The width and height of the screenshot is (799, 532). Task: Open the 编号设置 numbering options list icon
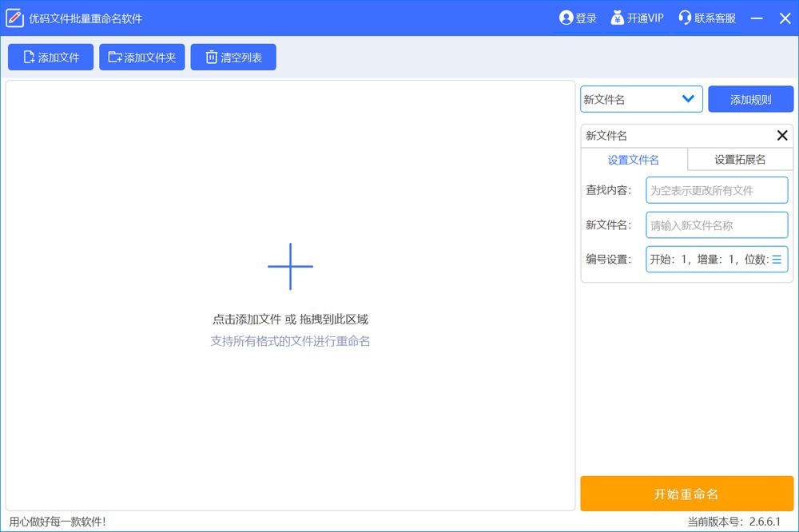point(777,260)
